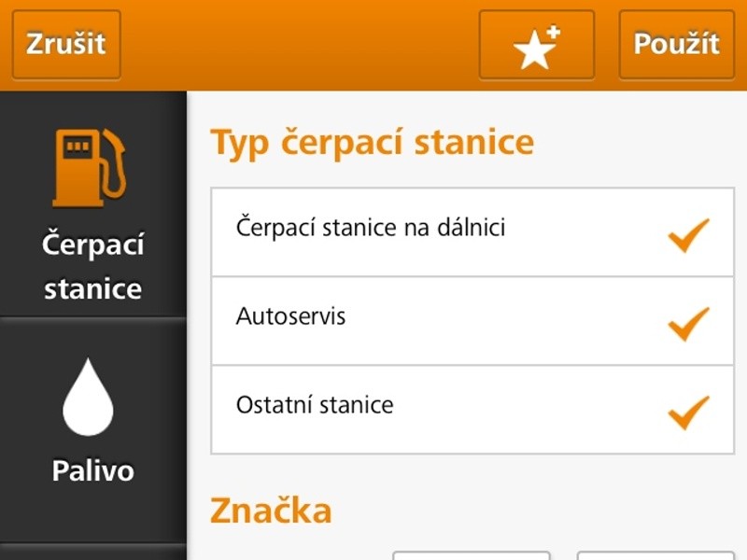Click the Značka section heading

click(x=271, y=511)
